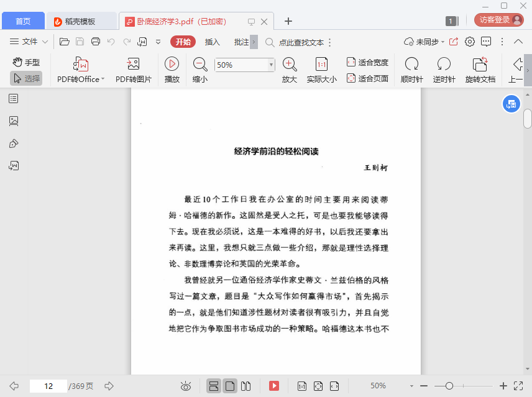Switch to the 插入 ribbon tab
Screen dimensions: 532x397
pyautogui.click(x=213, y=42)
